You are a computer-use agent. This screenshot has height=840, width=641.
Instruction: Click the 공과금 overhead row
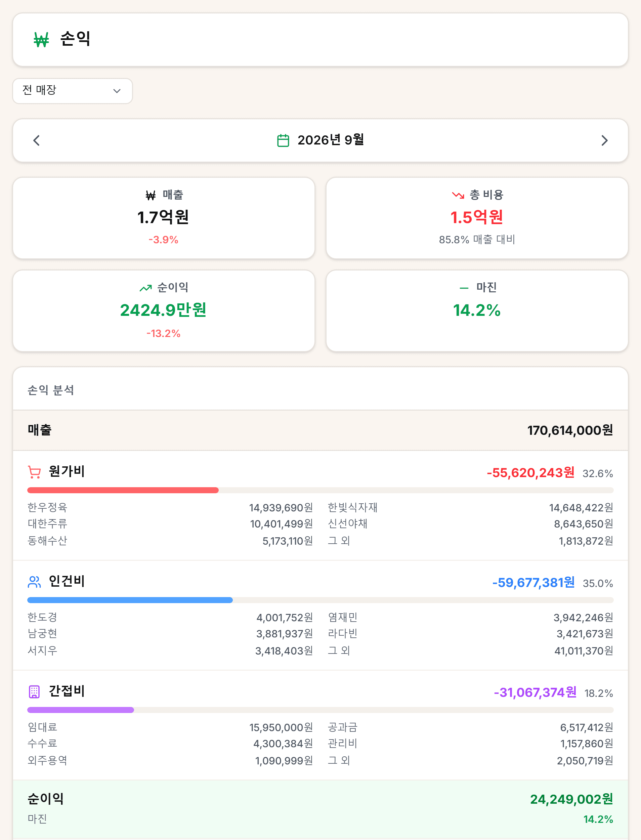pyautogui.click(x=470, y=727)
